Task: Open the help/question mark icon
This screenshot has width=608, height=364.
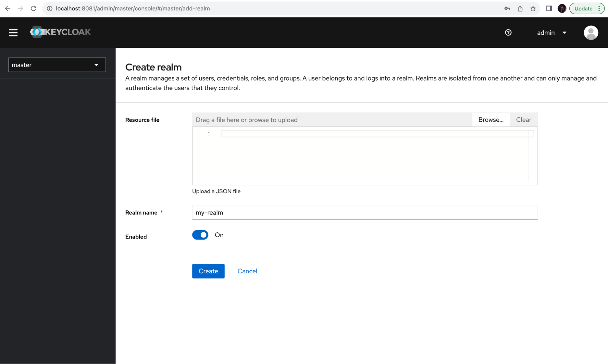Action: tap(508, 32)
